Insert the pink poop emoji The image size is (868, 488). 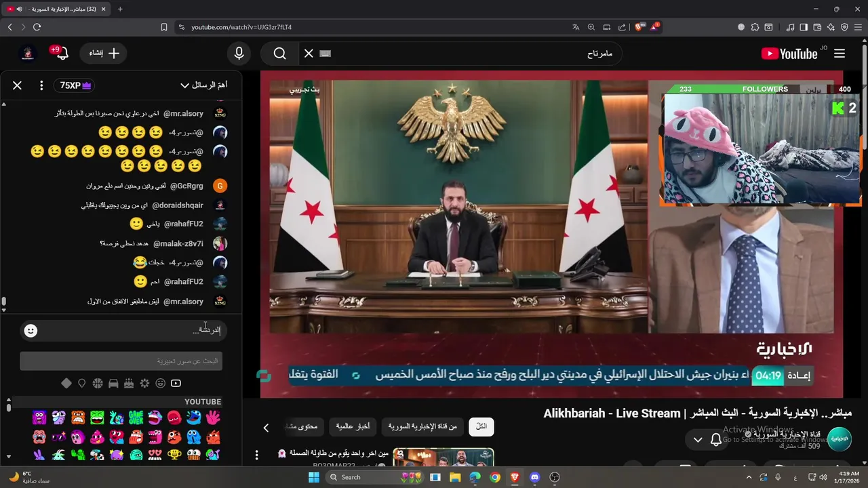(97, 436)
